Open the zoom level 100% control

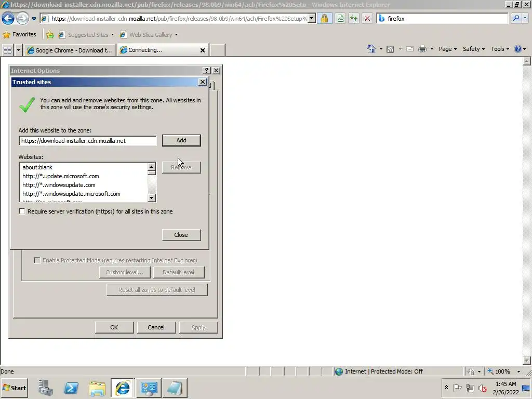tap(504, 371)
